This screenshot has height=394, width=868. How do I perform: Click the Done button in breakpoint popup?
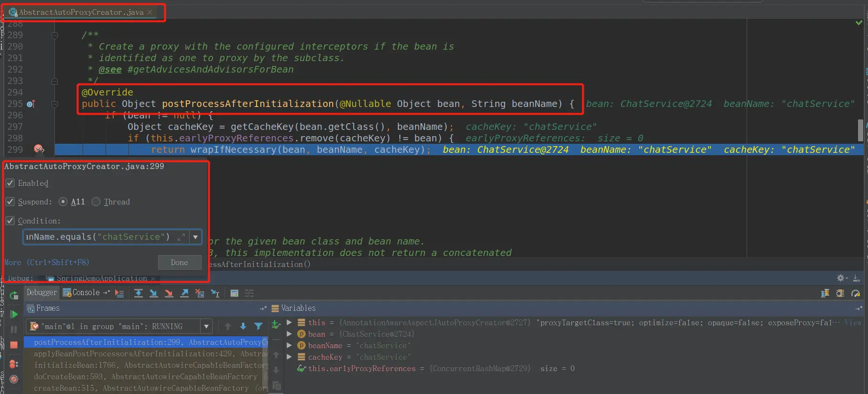point(180,262)
